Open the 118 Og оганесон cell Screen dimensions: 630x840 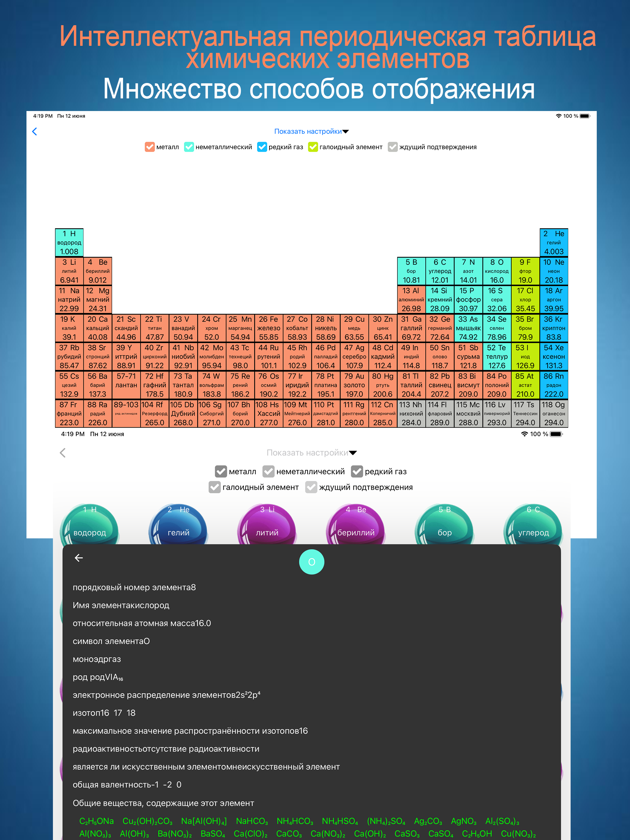tap(554, 413)
